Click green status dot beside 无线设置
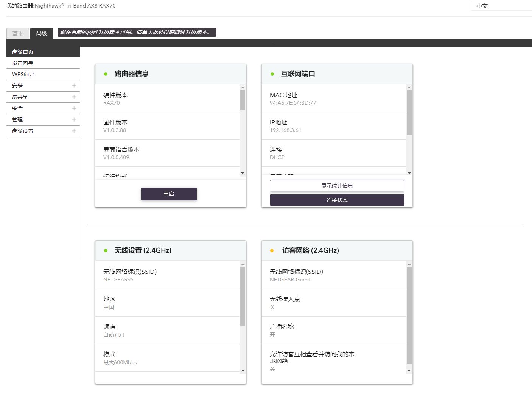The height and width of the screenshot is (396, 532). [x=106, y=250]
